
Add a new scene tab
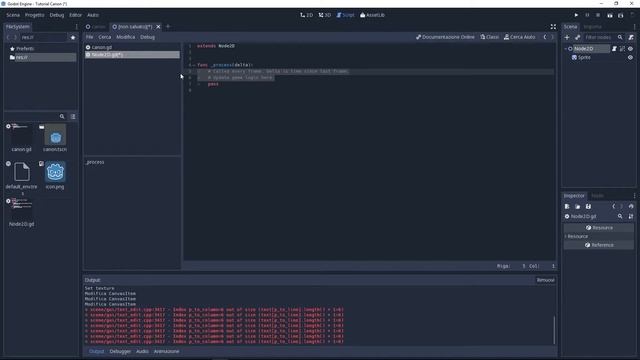point(168,27)
